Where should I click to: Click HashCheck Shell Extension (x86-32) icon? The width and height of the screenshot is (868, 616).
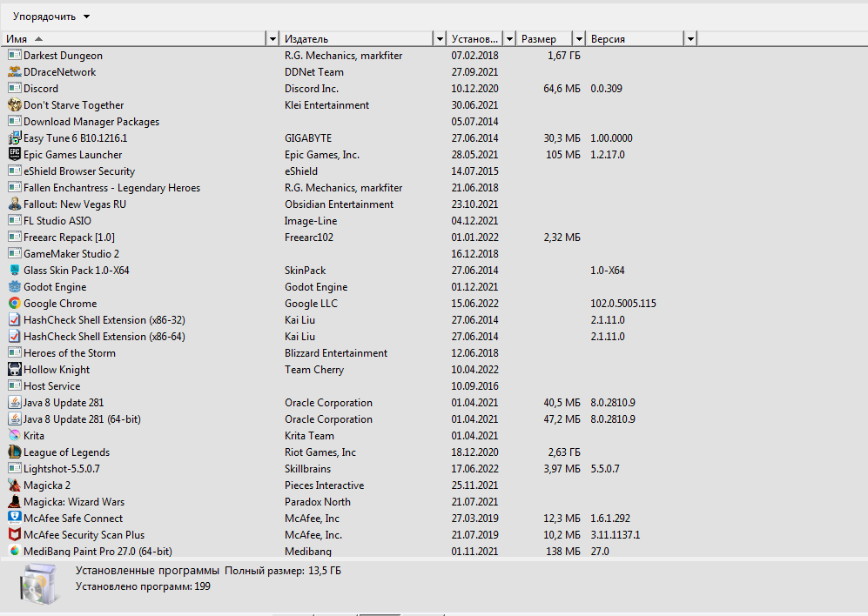[x=15, y=320]
